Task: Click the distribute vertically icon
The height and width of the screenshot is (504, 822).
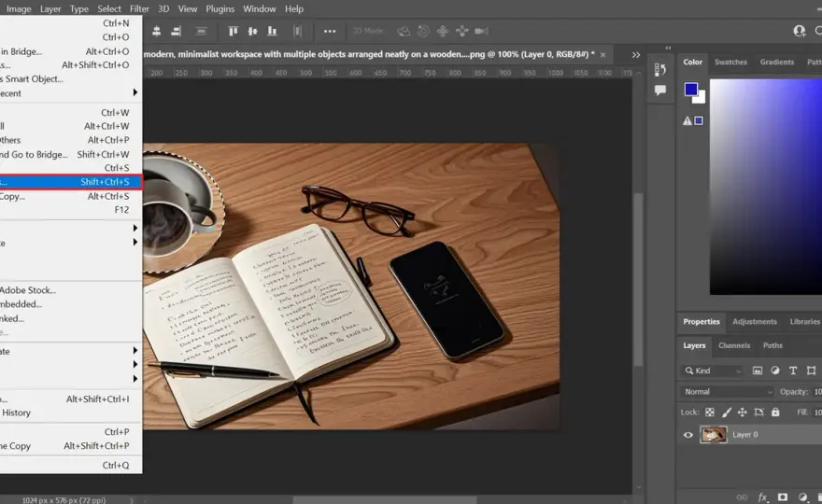Action: pos(201,32)
